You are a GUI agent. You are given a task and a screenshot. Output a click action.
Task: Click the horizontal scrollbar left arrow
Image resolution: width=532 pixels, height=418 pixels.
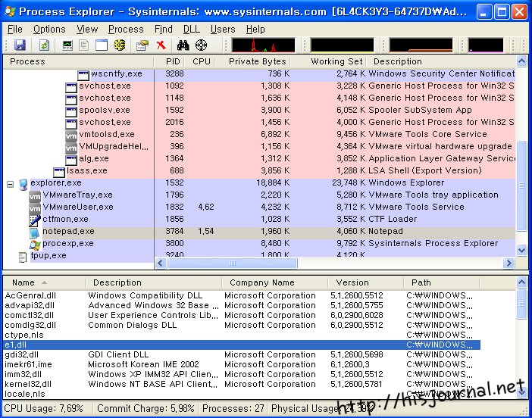tap(161, 263)
